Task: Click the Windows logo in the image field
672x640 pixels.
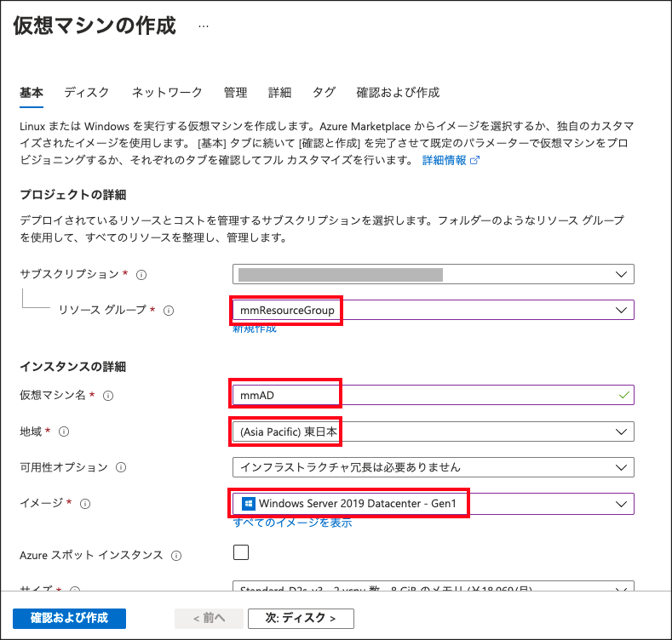Action: [x=249, y=504]
